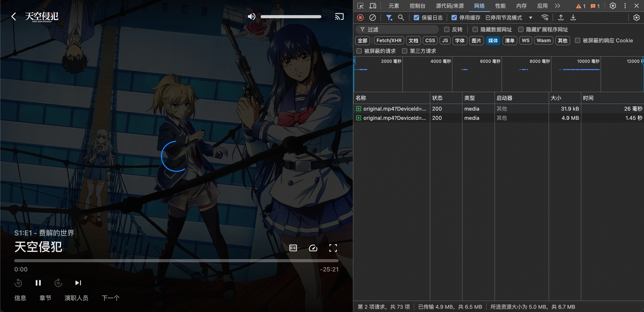Filter requests by Fetch/XHR
This screenshot has width=644, height=312.
coord(389,41)
